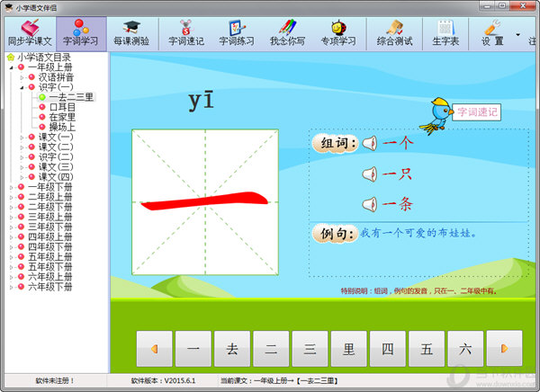
Task: Open the 设置 dropdown arrow
Action: pyautogui.click(x=517, y=34)
